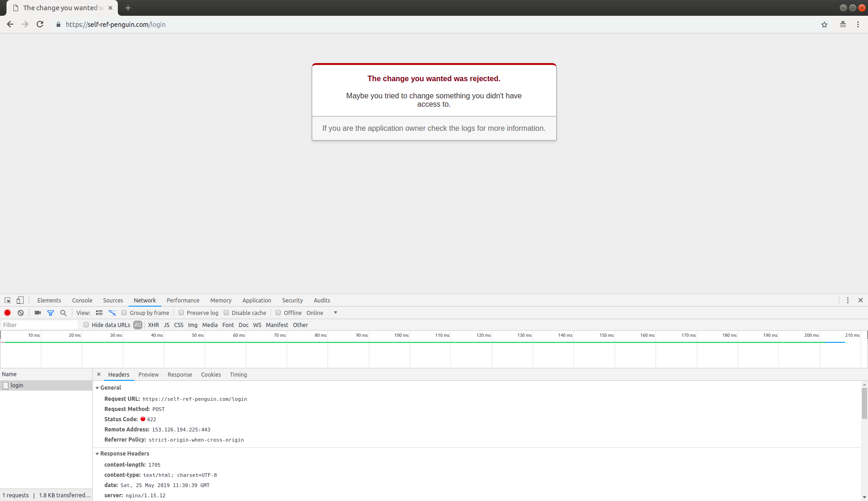Check Hide data URLs
868x501 pixels.
point(86,325)
